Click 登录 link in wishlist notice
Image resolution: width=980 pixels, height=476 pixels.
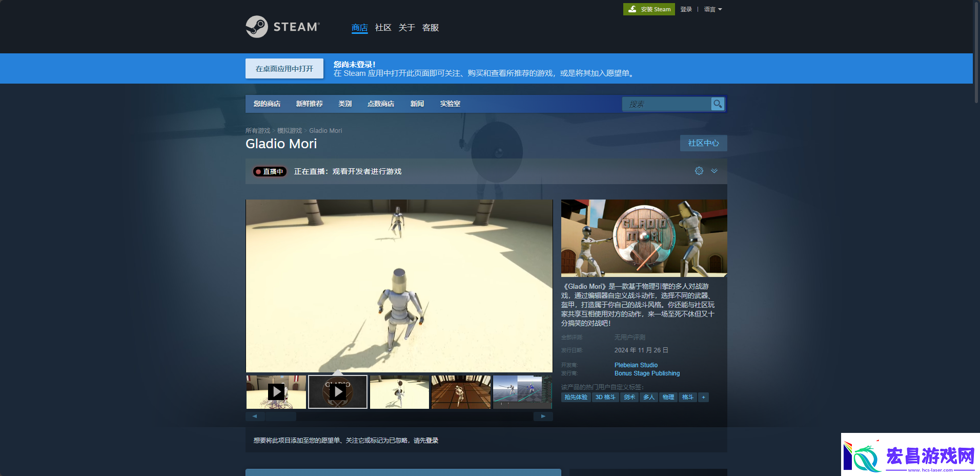(x=432, y=441)
